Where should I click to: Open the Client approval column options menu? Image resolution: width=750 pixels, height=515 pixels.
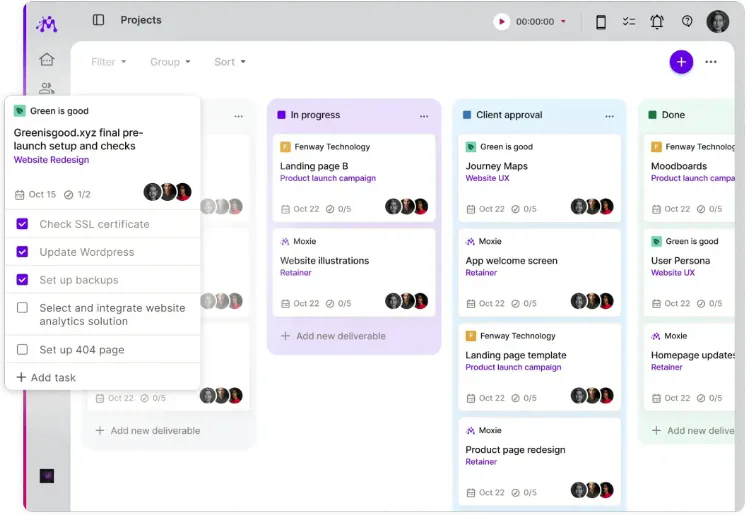pyautogui.click(x=609, y=116)
